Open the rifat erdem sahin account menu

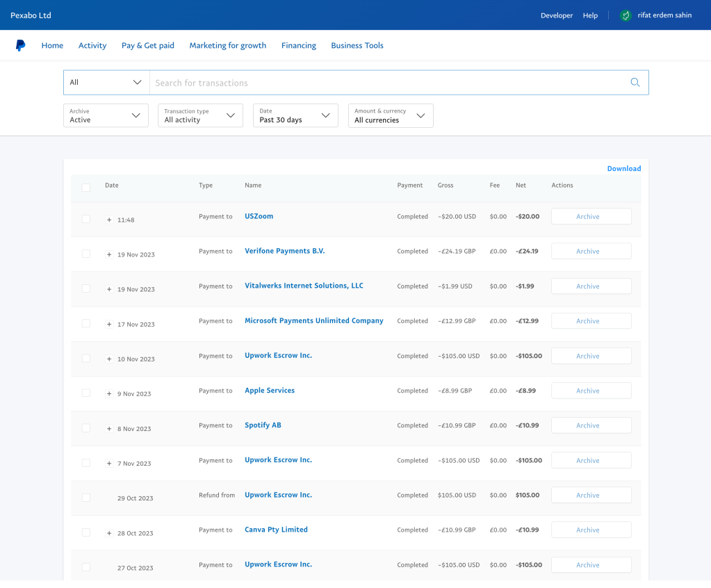point(664,15)
